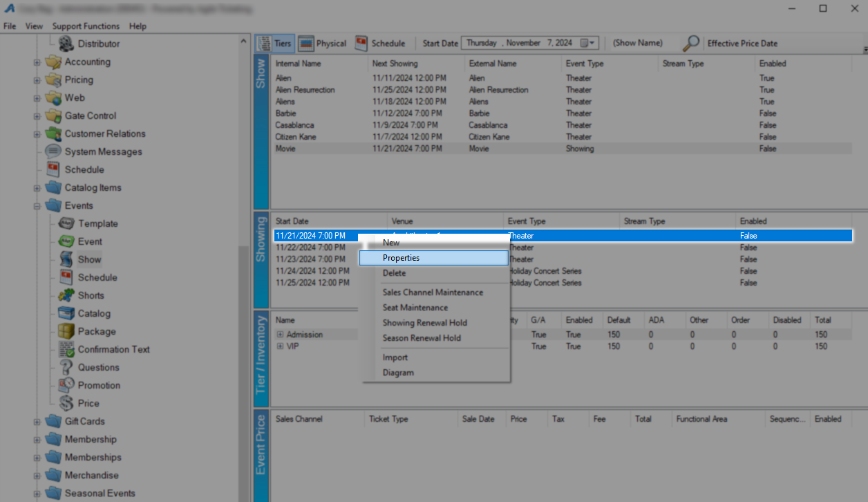The height and width of the screenshot is (502, 868).
Task: Sort by the Sales Channel column header
Action: point(317,419)
